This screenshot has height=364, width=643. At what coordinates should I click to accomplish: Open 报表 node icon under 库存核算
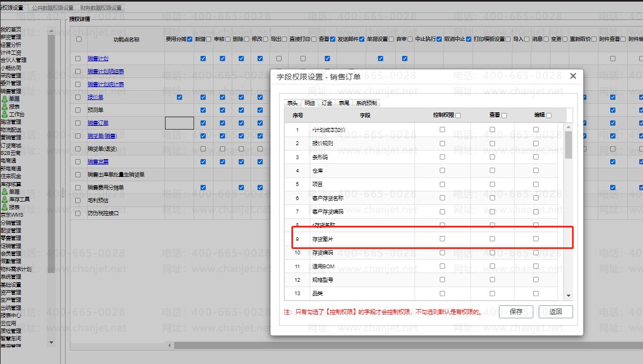click(x=4, y=207)
